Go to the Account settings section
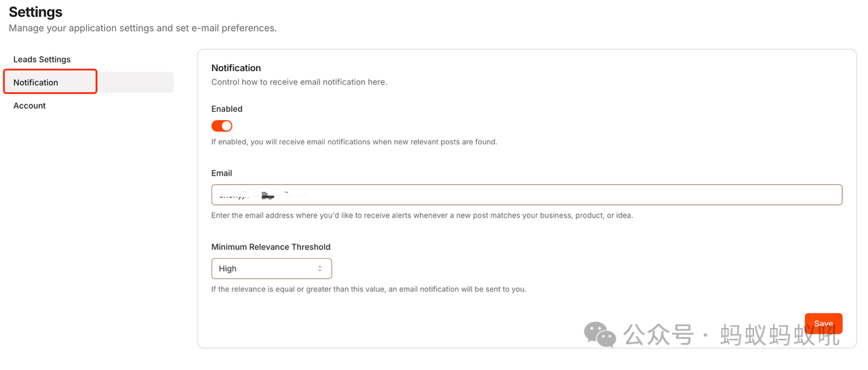Viewport: 868px width, 370px height. 30,106
